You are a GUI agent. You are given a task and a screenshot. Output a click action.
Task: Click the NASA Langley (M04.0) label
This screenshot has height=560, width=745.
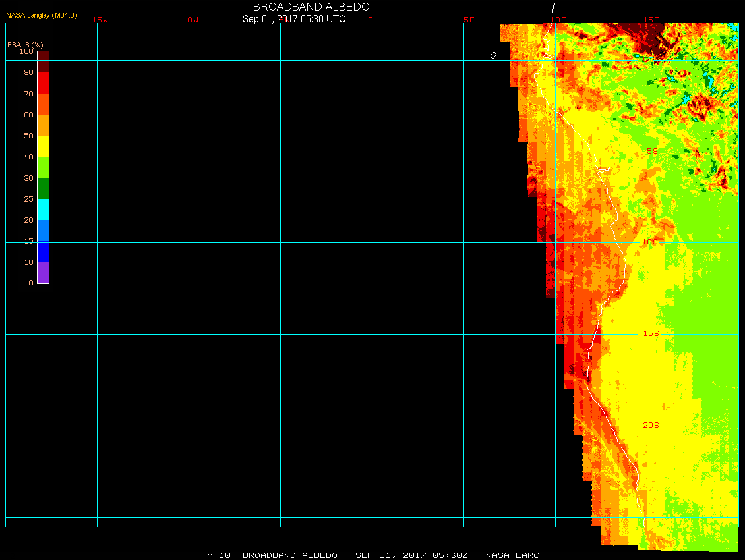coord(42,15)
